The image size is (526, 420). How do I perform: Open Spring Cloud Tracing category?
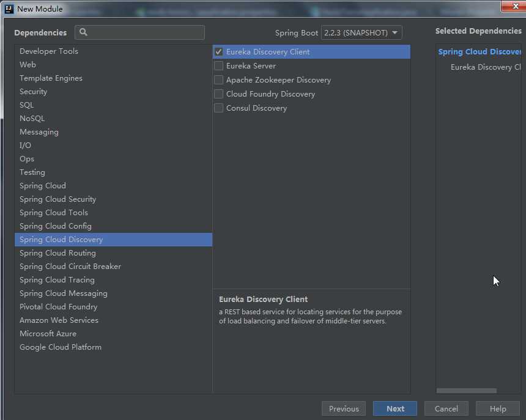(x=113, y=280)
